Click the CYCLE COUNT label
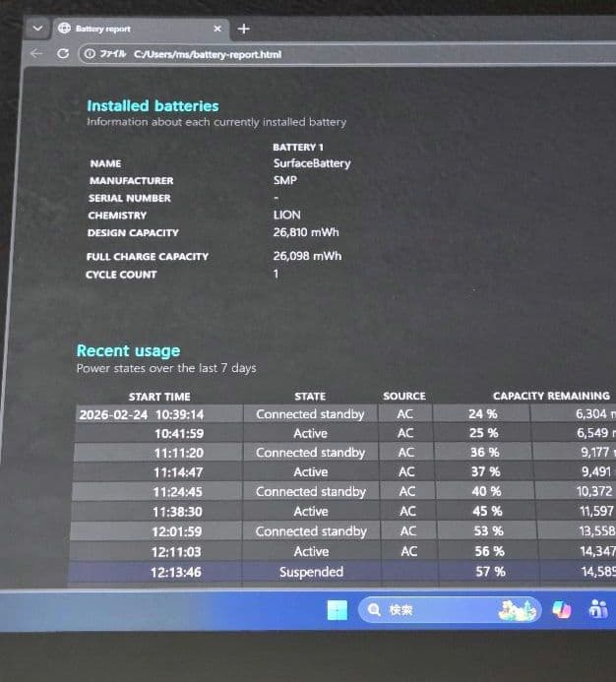 [x=121, y=275]
